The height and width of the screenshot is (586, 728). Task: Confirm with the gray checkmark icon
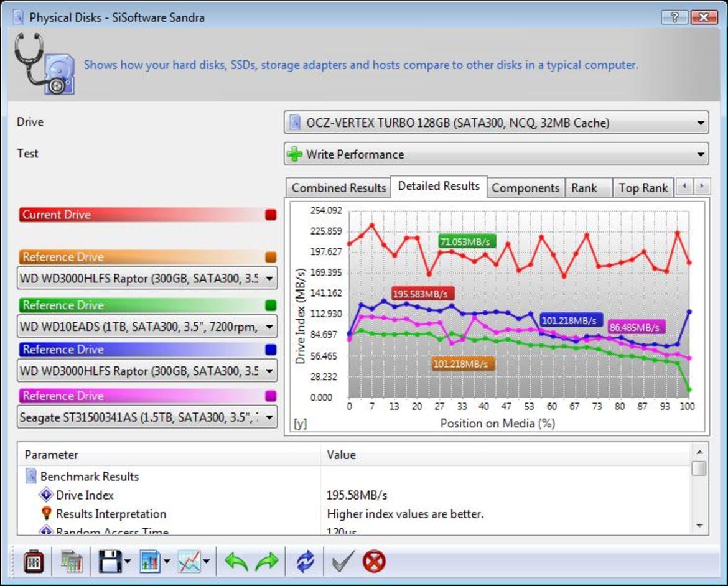point(343,561)
